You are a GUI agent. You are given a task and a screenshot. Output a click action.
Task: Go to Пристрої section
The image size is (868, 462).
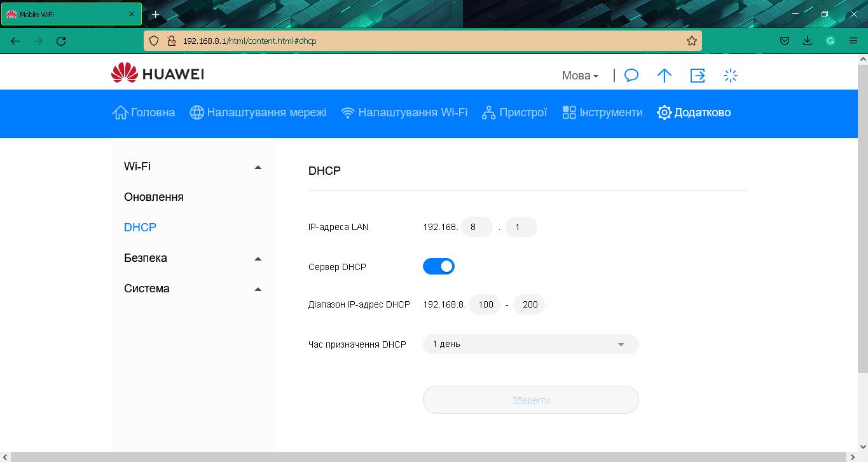click(x=514, y=112)
